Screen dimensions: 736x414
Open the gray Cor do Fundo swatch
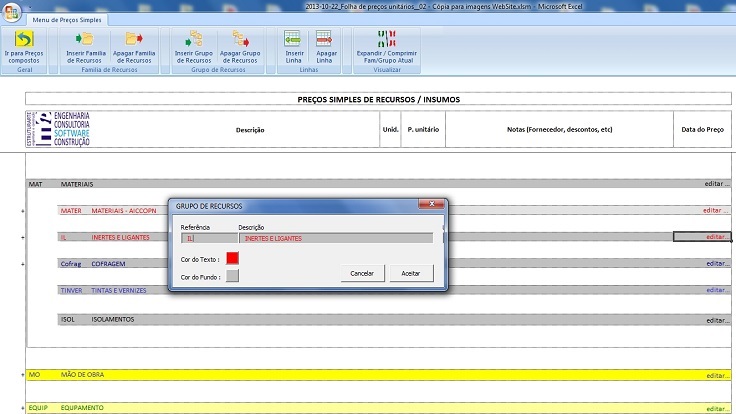(233, 277)
